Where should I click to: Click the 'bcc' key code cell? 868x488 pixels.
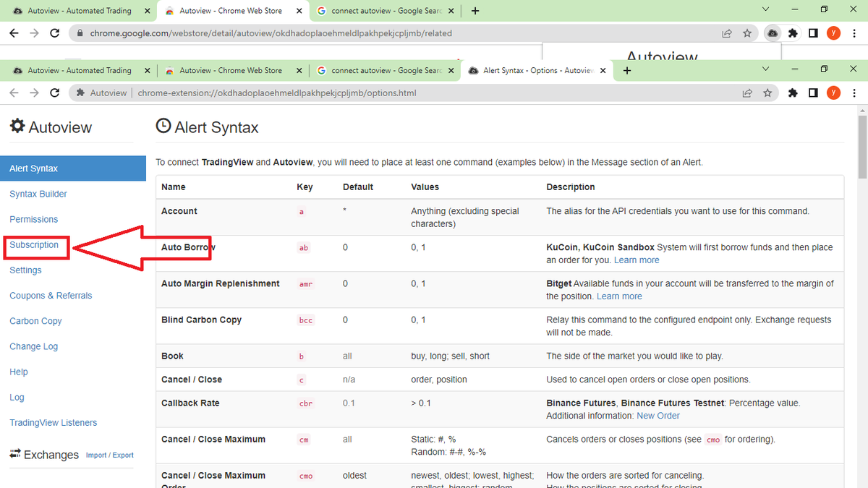306,320
